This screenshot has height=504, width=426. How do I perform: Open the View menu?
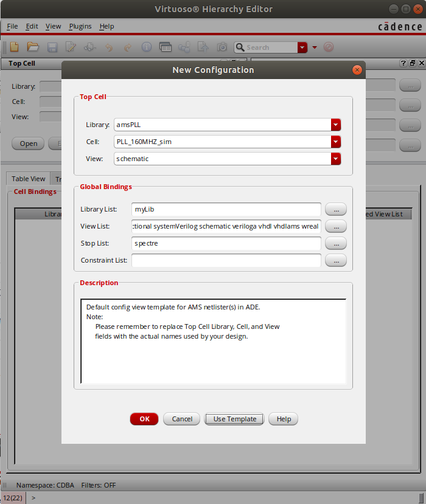point(53,26)
